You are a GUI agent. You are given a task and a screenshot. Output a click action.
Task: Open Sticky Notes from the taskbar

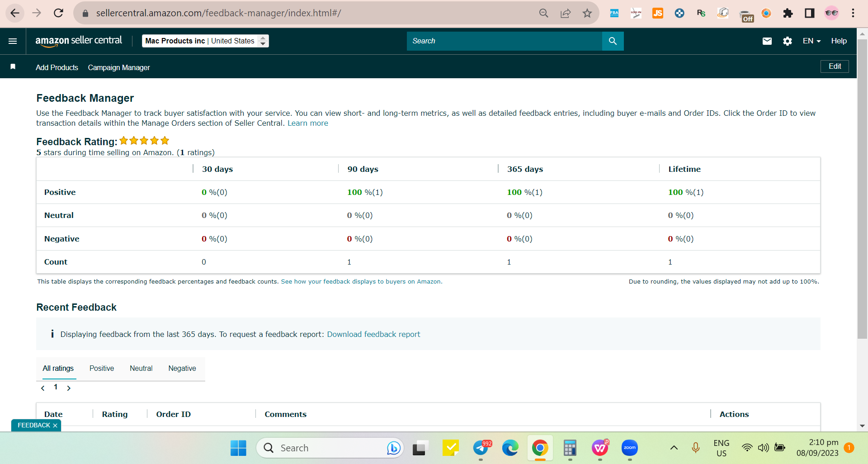(x=450, y=448)
